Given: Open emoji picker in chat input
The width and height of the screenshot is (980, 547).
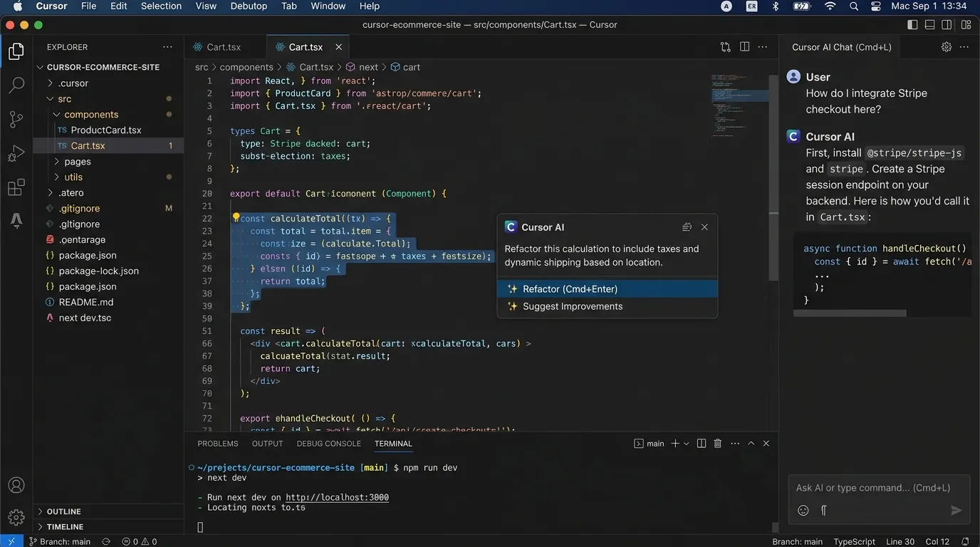Looking at the screenshot, I should pos(803,510).
